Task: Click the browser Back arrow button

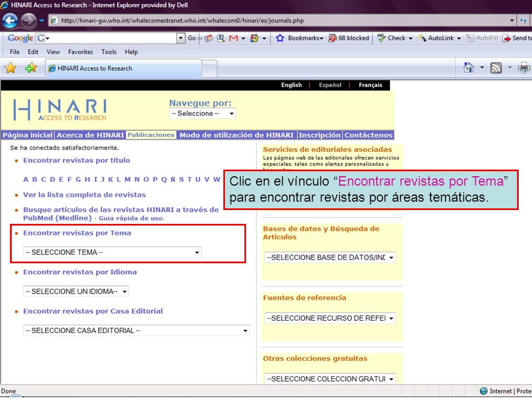Action: (10, 21)
